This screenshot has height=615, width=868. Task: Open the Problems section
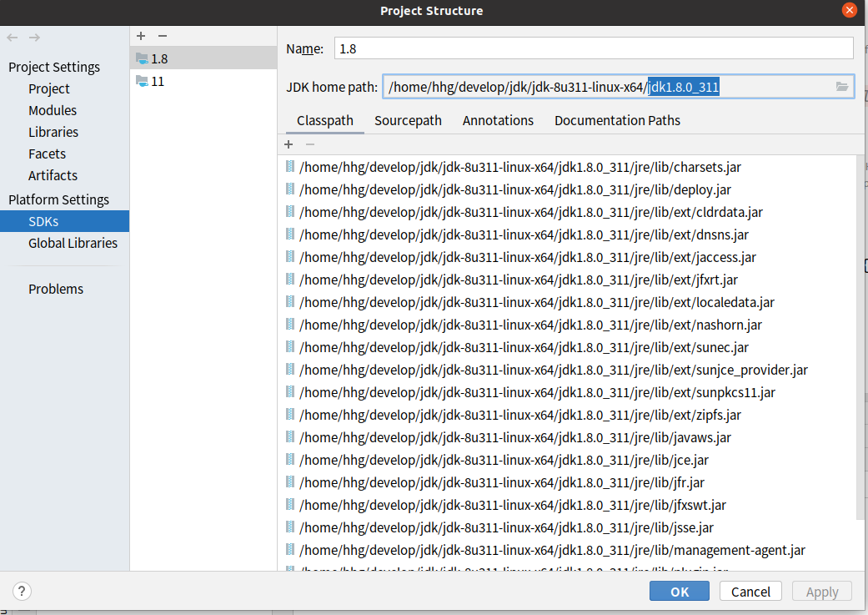[56, 289]
